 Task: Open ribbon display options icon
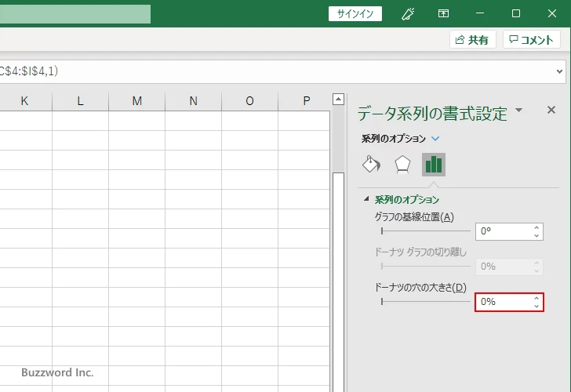(x=443, y=13)
